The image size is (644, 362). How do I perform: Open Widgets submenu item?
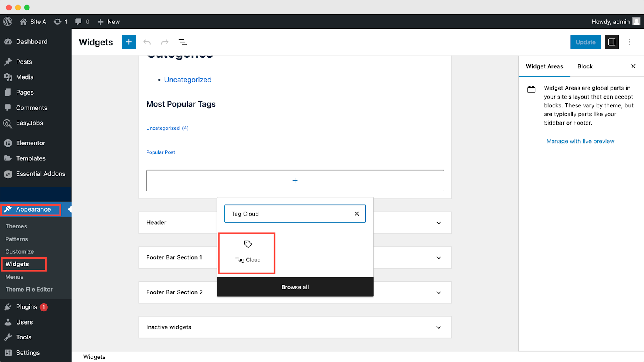(17, 264)
